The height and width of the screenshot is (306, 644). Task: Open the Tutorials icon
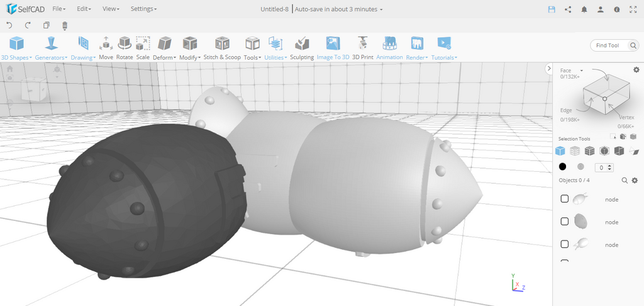pos(444,43)
